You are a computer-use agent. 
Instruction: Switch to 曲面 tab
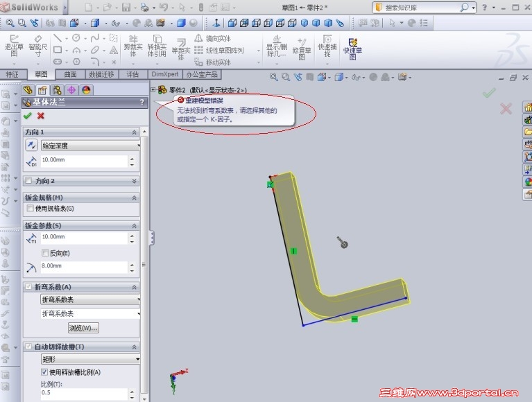[x=70, y=74]
